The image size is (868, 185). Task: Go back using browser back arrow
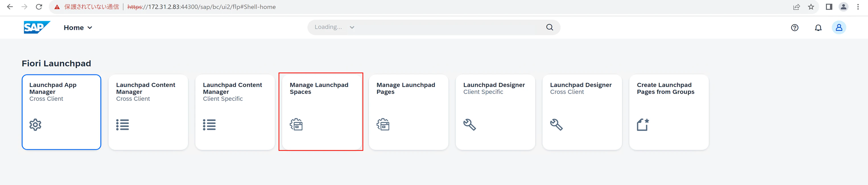(x=10, y=7)
